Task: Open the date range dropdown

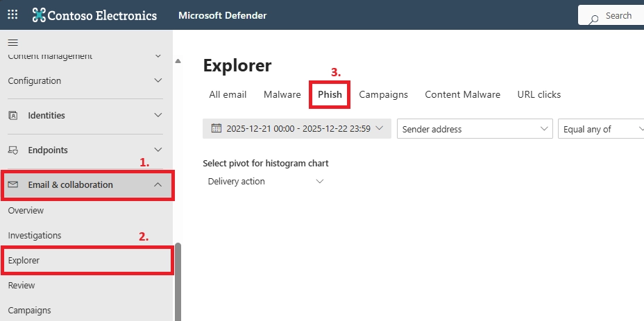Action: pos(297,128)
